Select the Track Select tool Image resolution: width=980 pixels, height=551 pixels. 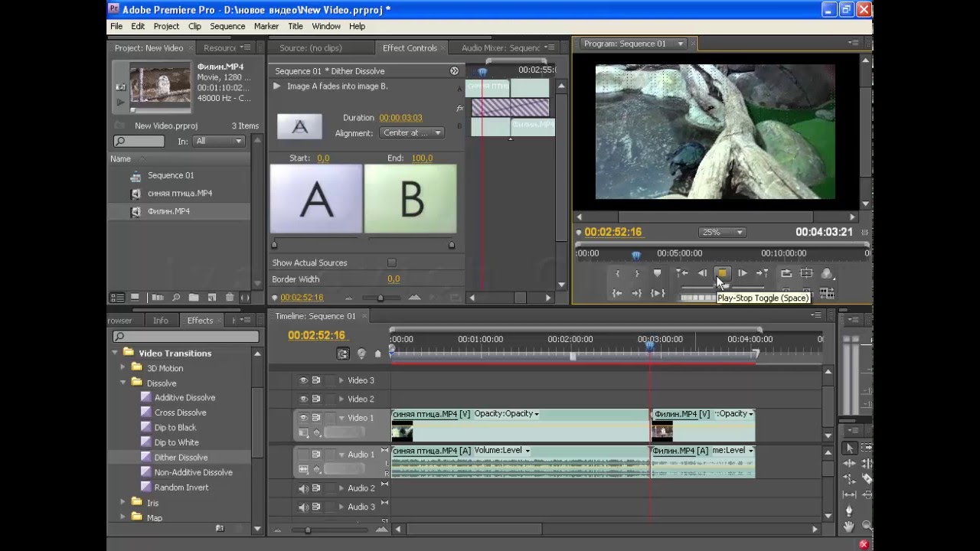[x=867, y=448]
